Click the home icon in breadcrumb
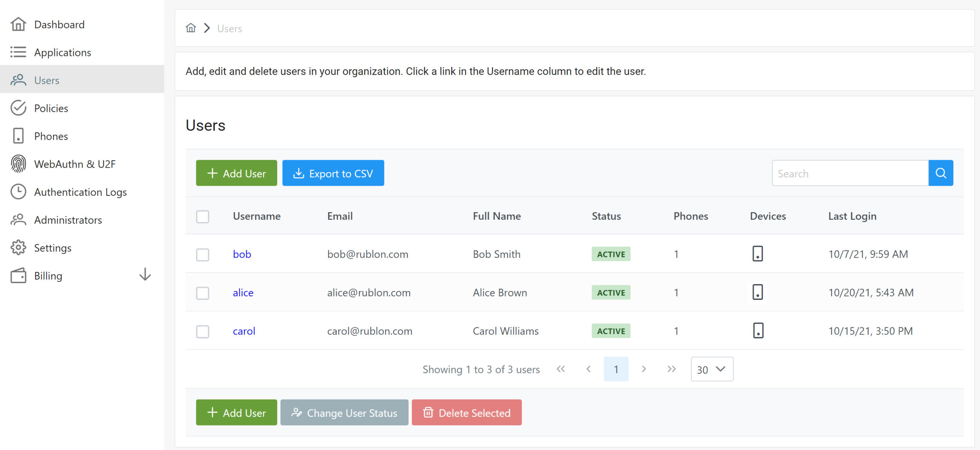Viewport: 980px width, 450px height. (x=191, y=28)
